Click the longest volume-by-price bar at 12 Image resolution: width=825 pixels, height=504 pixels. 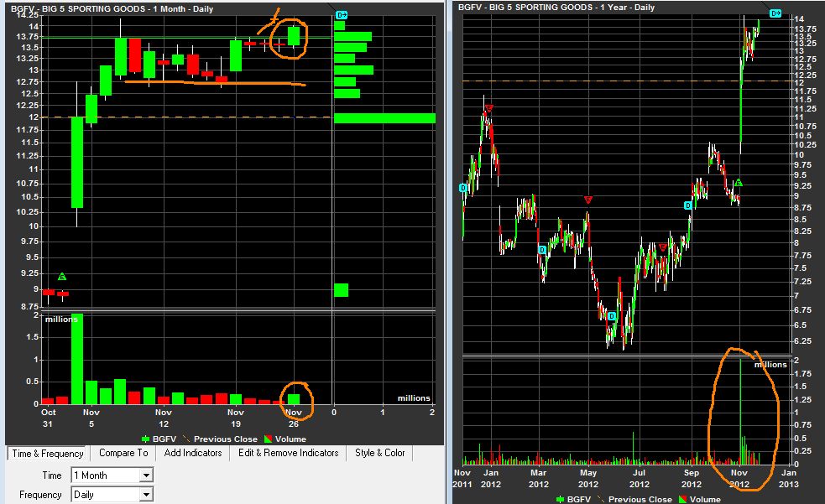(x=384, y=118)
